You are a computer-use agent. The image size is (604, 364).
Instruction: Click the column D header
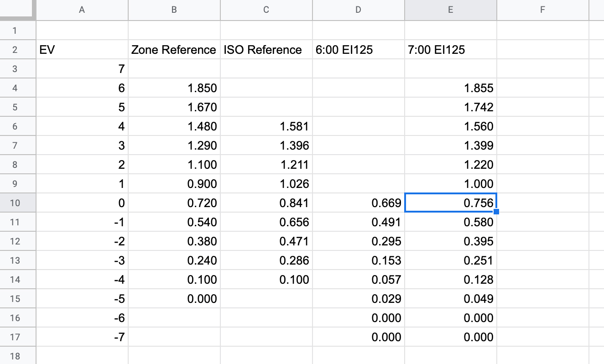coord(358,10)
